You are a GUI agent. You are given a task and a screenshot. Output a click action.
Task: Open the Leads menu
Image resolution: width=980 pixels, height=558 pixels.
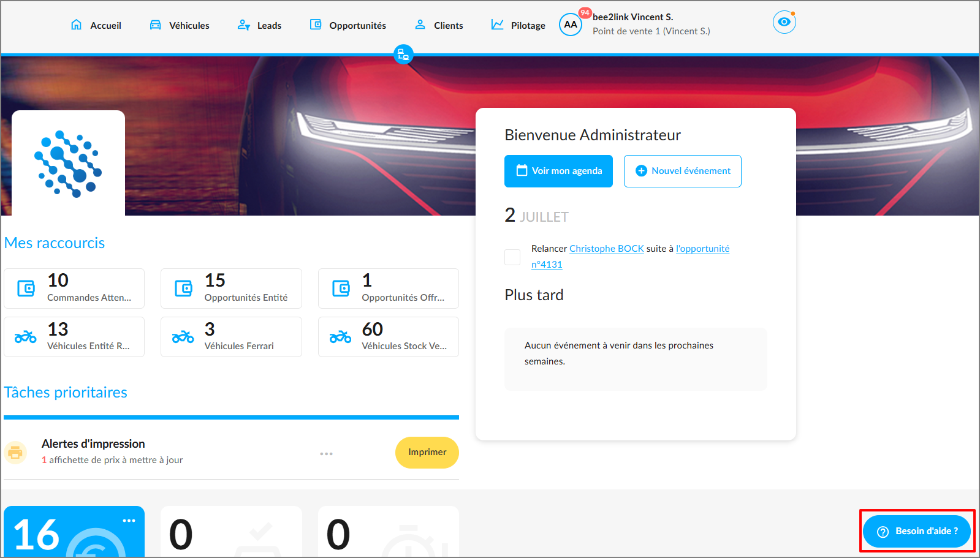259,25
